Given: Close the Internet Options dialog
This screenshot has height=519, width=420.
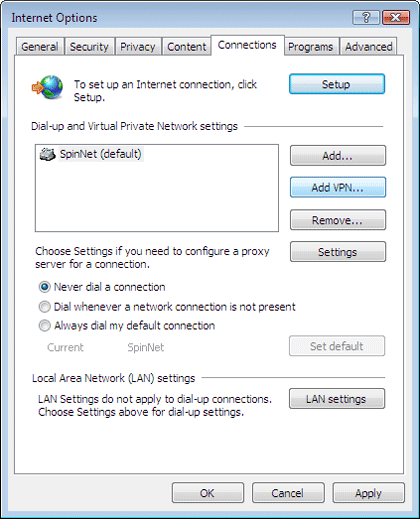Looking at the screenshot, I should click(x=396, y=17).
